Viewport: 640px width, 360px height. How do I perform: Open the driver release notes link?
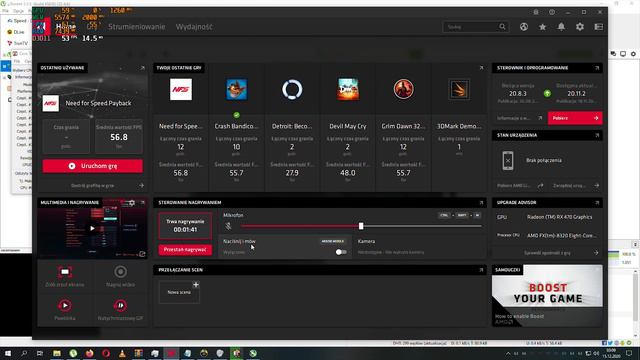[x=519, y=118]
